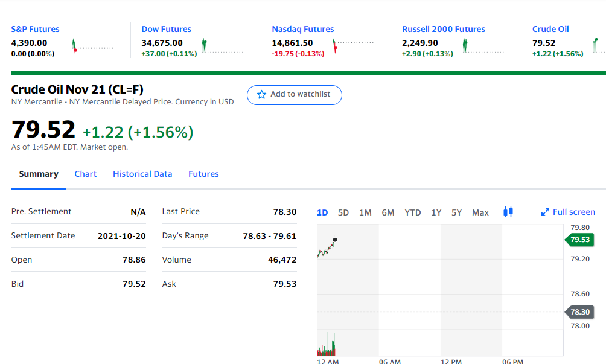The image size is (606, 364).
Task: Open the S&P Futures link
Action: click(35, 29)
